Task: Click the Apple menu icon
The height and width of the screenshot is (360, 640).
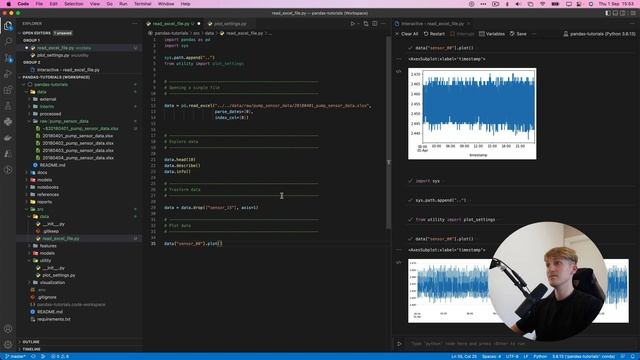Action: tap(8, 4)
